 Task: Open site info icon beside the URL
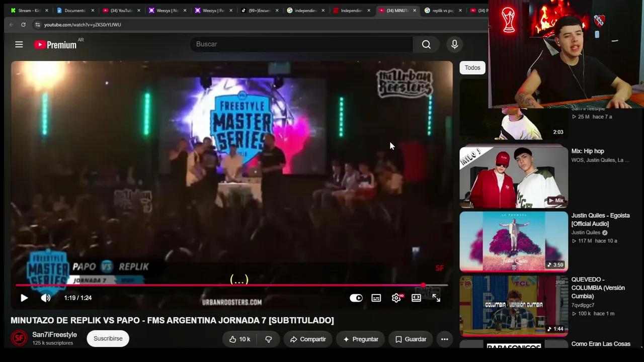coord(37,25)
